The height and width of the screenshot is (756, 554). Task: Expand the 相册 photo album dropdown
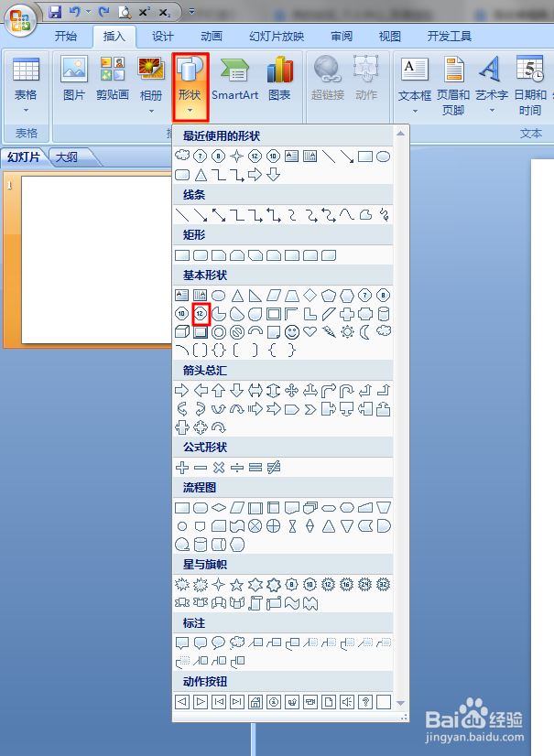151,111
